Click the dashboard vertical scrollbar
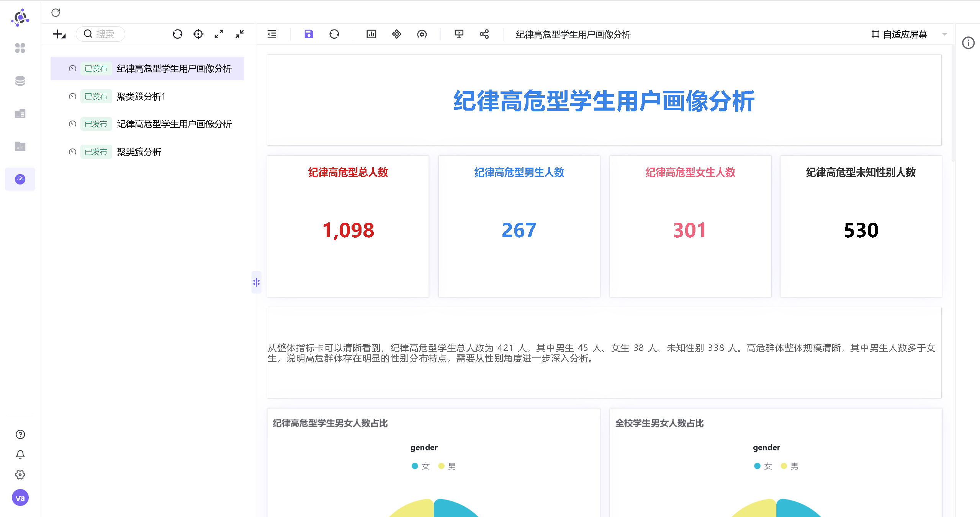 coord(953,103)
